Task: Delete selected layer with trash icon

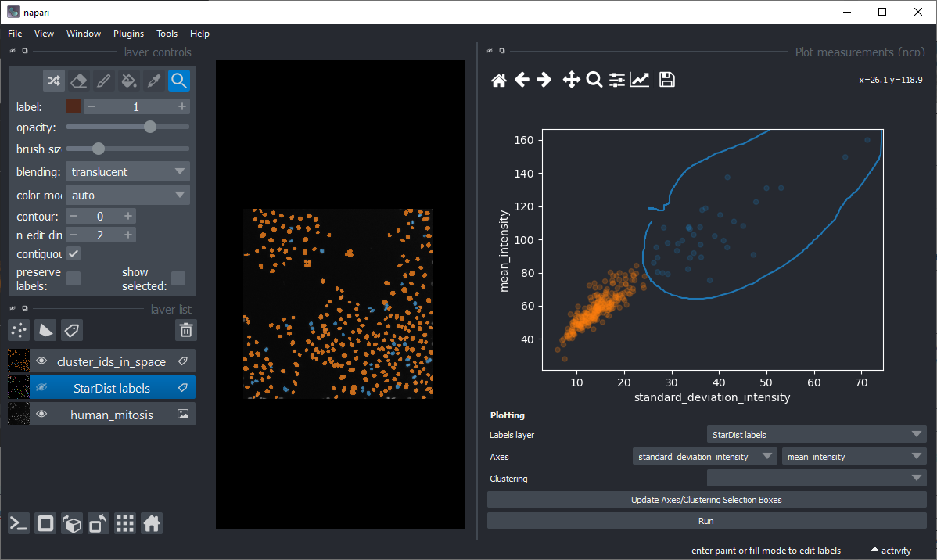Action: (185, 330)
